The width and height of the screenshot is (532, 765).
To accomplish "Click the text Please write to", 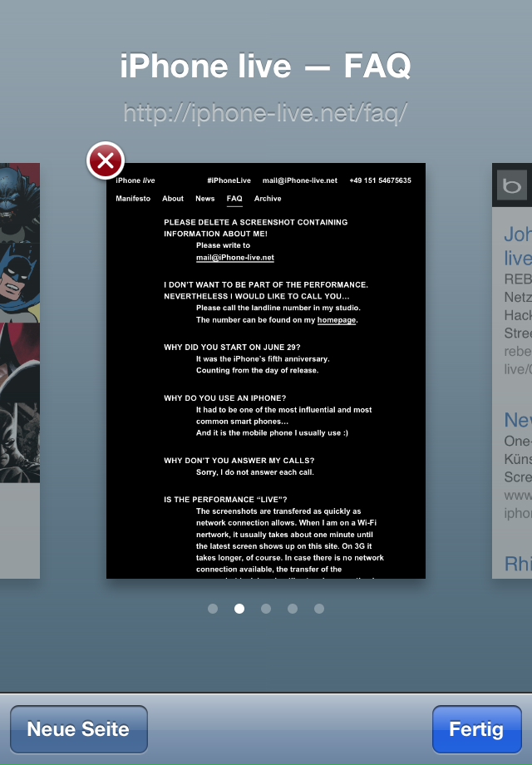I will (223, 245).
